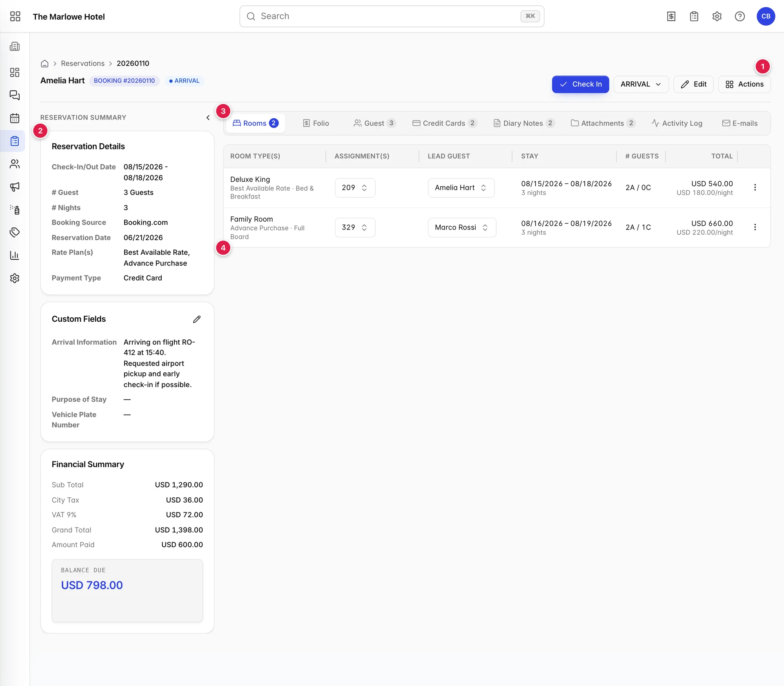Click the Deluxe King room type name
Viewport: 784px width, 686px height.
coord(250,179)
